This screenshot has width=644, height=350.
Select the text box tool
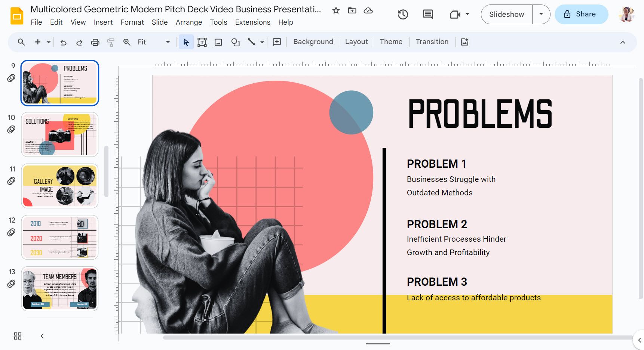(x=202, y=42)
